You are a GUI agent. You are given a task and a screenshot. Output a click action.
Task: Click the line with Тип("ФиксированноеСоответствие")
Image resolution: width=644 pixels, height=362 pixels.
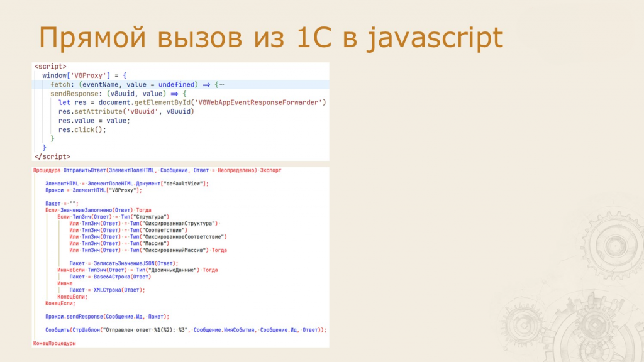point(148,237)
